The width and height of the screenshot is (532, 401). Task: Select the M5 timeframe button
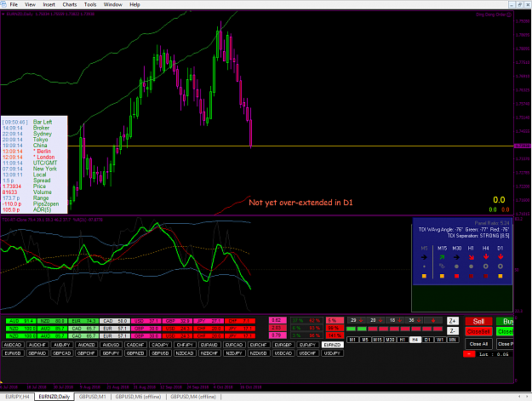pos(365,340)
